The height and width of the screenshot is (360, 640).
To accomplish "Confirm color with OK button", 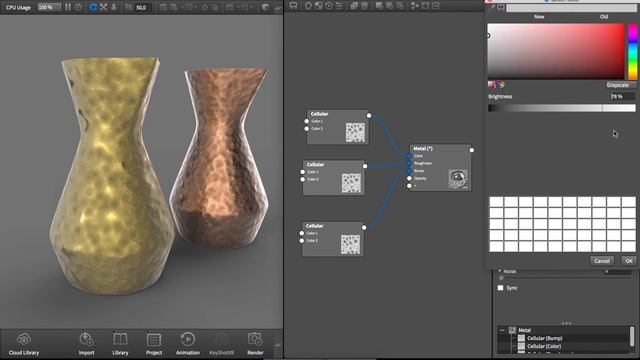I will tap(629, 261).
